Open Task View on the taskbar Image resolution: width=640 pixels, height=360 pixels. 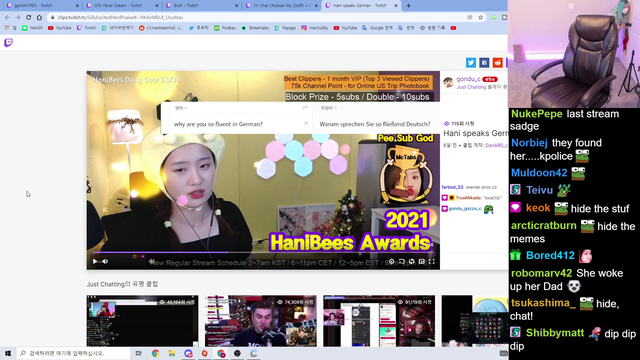[x=139, y=353]
